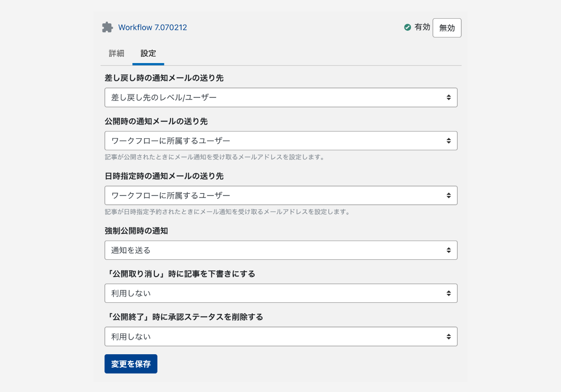Switch to the 詳細 tab
The image size is (561, 392).
[x=116, y=53]
